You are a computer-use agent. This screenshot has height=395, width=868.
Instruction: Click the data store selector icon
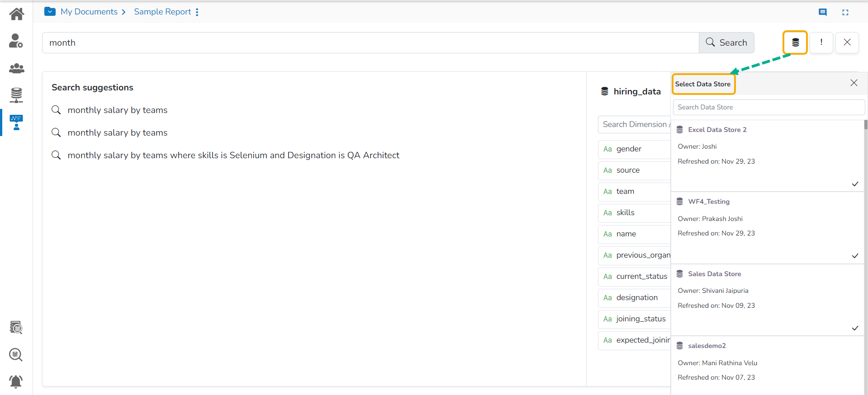(795, 42)
